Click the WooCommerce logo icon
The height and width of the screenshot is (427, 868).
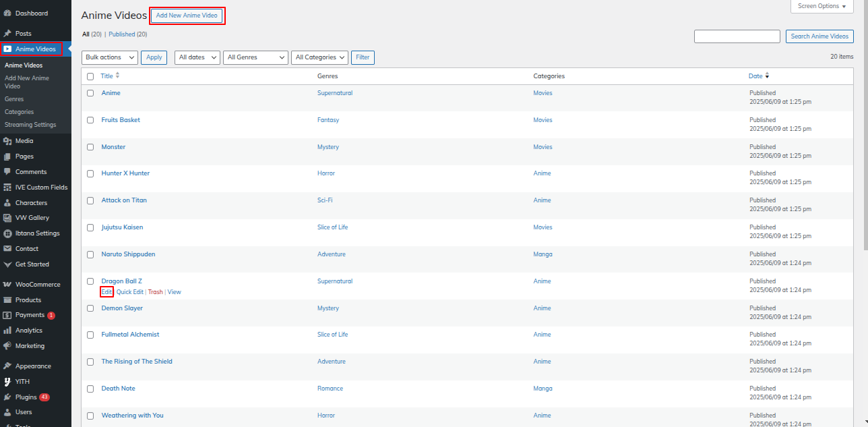pos(7,285)
